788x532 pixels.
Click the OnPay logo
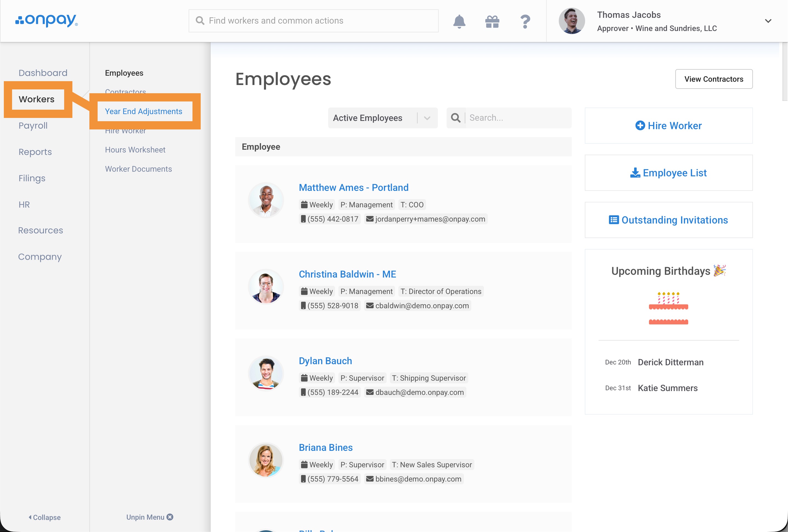click(46, 20)
